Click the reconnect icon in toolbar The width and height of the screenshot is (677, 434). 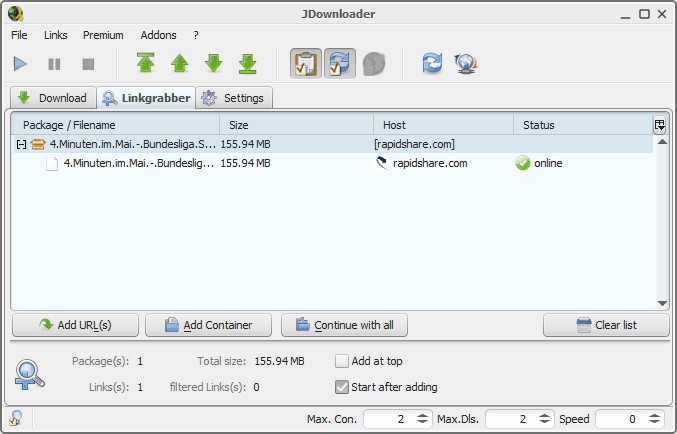[x=431, y=64]
